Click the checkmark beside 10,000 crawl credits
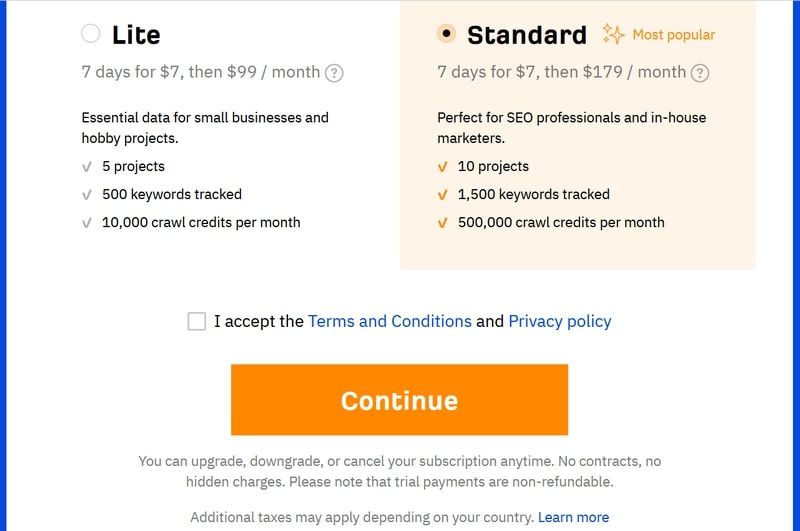Screen dimensions: 800x531 click(87, 223)
